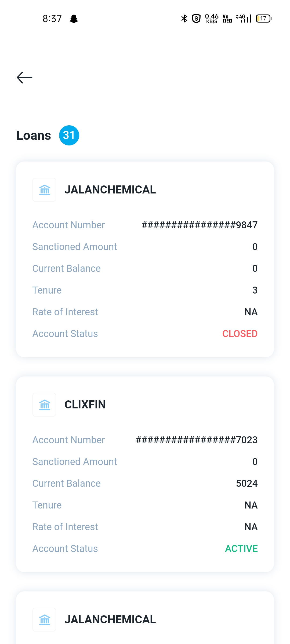Viewport: 290px width, 644px height.
Task: Tap the Snapchat notification icon
Action: (x=74, y=19)
